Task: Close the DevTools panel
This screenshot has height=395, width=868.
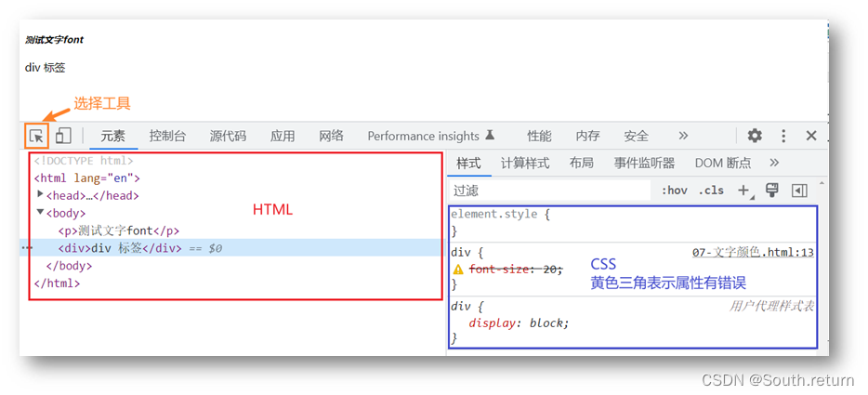Action: (x=811, y=136)
